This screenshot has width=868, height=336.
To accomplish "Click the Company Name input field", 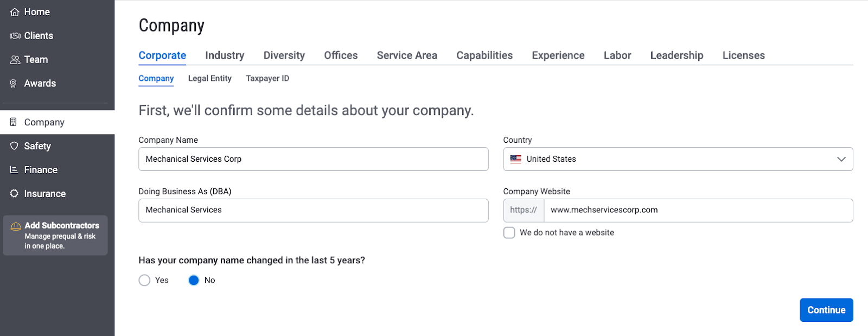I will pos(313,159).
